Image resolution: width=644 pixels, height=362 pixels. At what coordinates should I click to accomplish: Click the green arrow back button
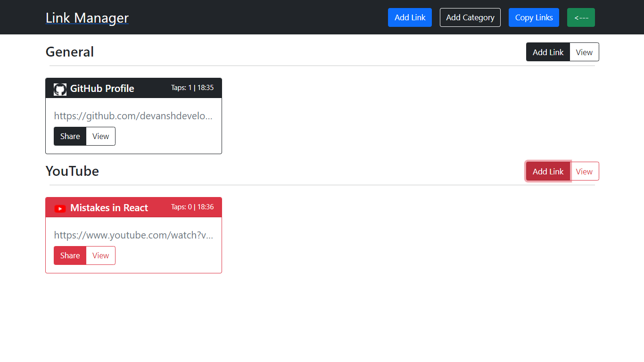(x=581, y=17)
